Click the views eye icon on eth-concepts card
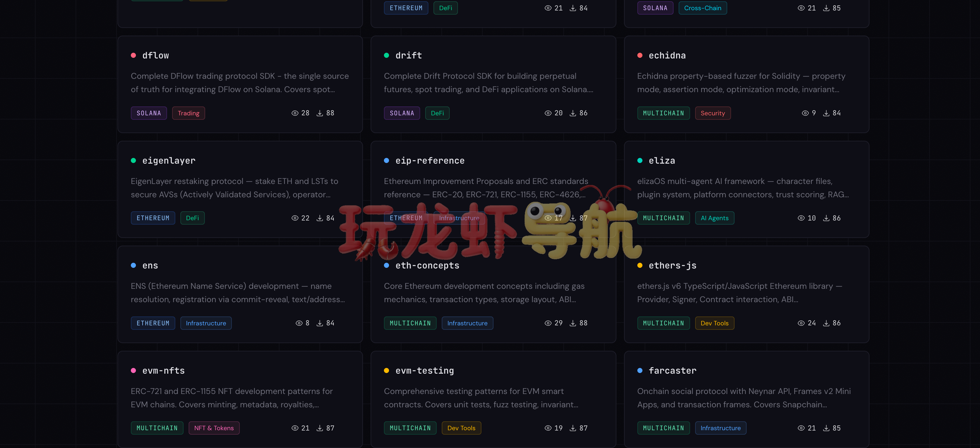Image resolution: width=980 pixels, height=448 pixels. (x=548, y=323)
